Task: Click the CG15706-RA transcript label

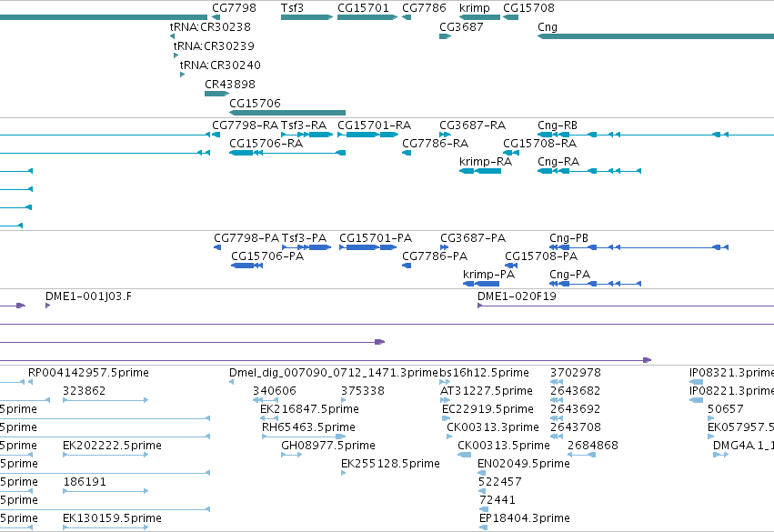Action: point(266,144)
